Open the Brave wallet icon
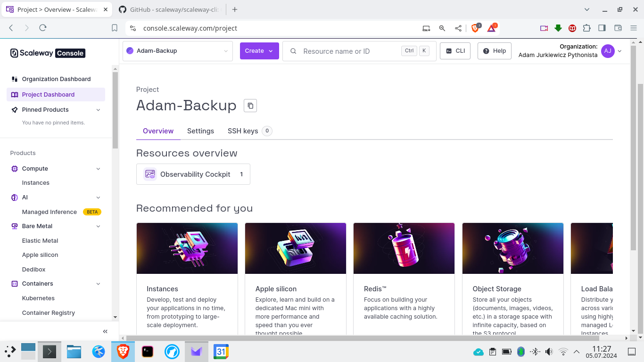The width and height of the screenshot is (644, 362). [618, 28]
